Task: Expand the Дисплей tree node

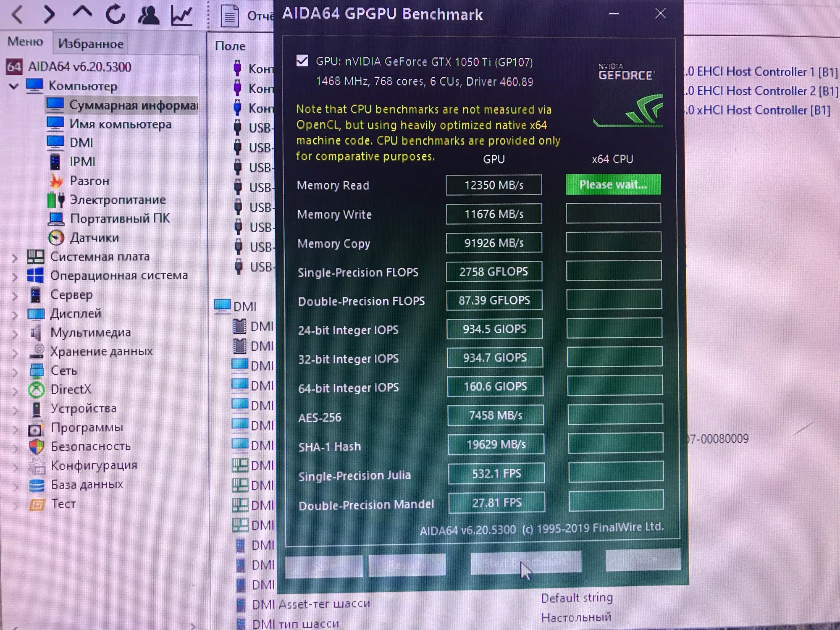Action: coord(15,315)
